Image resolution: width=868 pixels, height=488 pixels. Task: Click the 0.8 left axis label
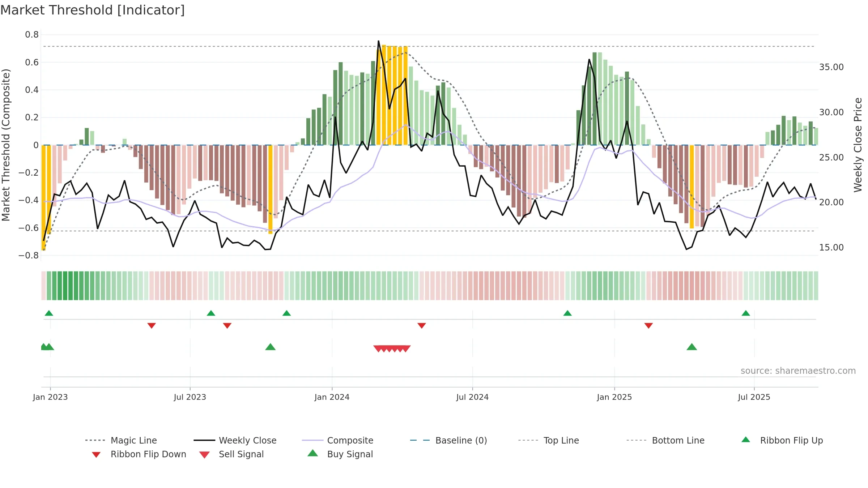(x=32, y=35)
